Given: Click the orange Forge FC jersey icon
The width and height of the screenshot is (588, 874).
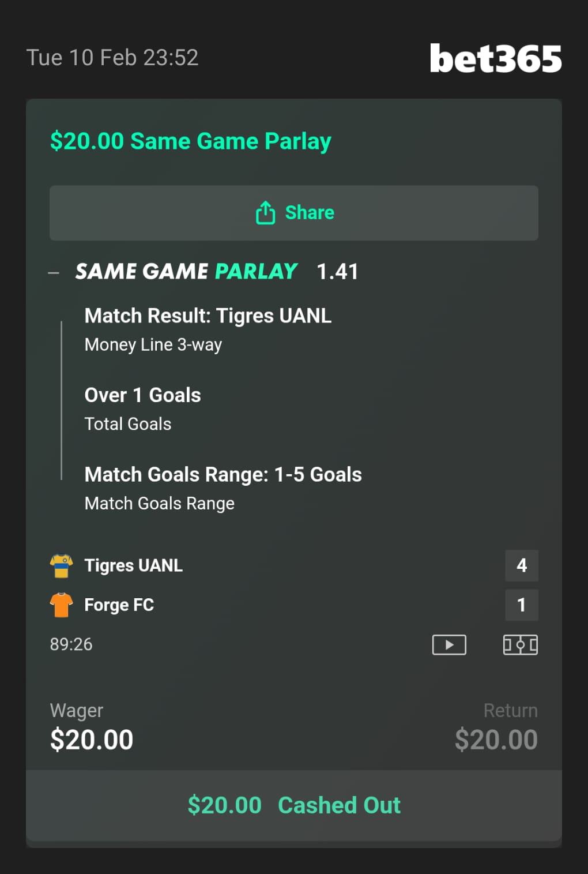Looking at the screenshot, I should pyautogui.click(x=61, y=605).
